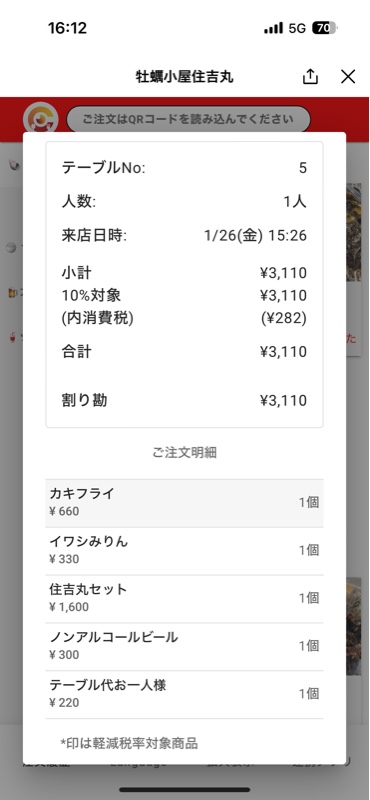
Task: Tap the 軽減税率対象商品 footnote
Action: click(129, 743)
